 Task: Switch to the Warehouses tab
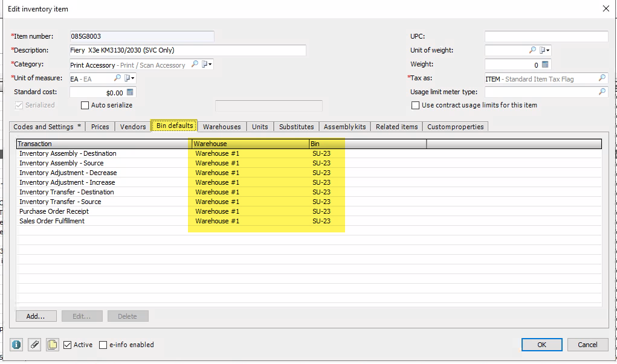pos(222,127)
